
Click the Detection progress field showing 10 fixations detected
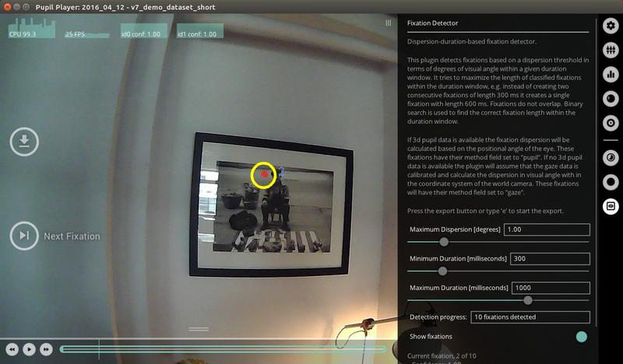[x=530, y=317]
